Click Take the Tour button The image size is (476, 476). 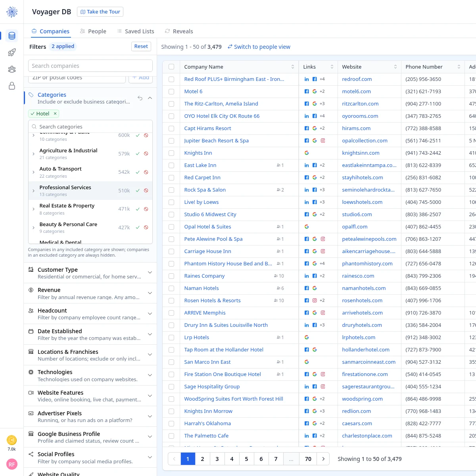100,12
